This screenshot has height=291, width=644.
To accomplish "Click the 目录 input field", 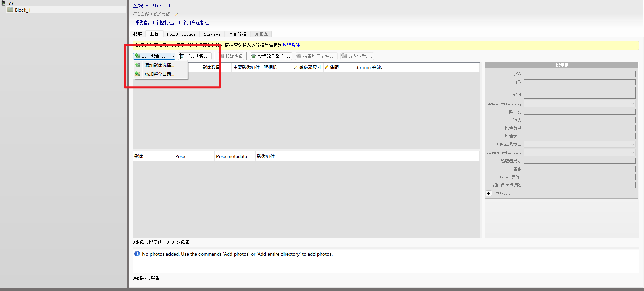I will pos(580,82).
